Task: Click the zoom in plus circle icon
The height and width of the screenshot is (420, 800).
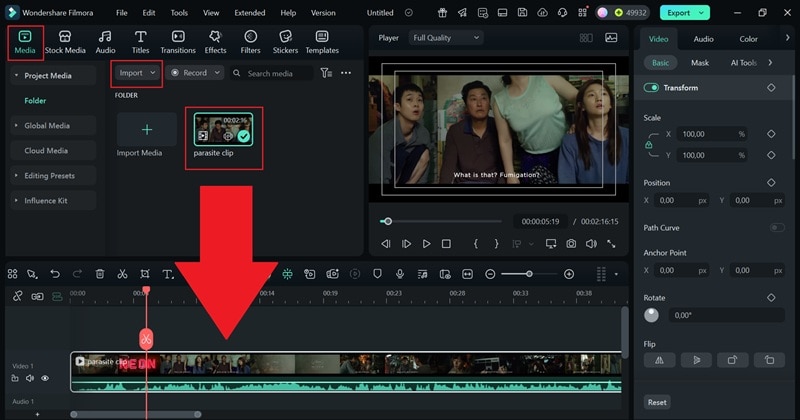Action: pyautogui.click(x=569, y=274)
